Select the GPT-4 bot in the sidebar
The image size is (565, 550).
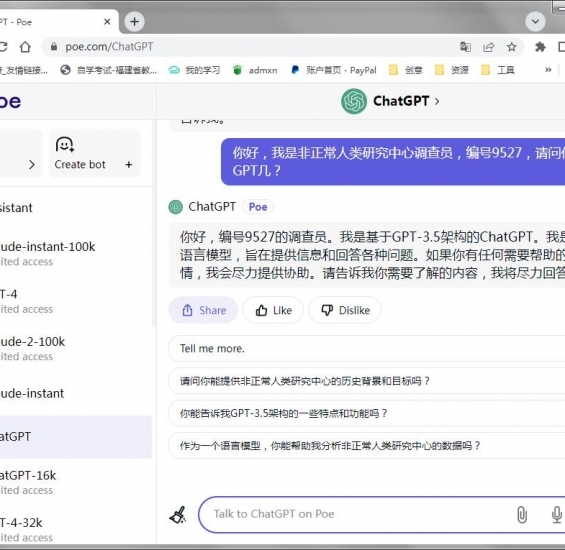pos(76,301)
